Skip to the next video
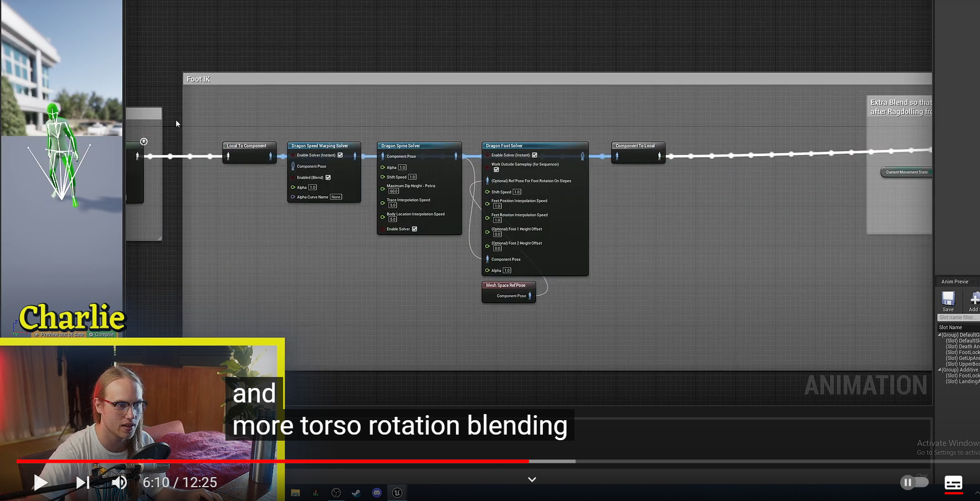980x501 pixels. pos(83,483)
